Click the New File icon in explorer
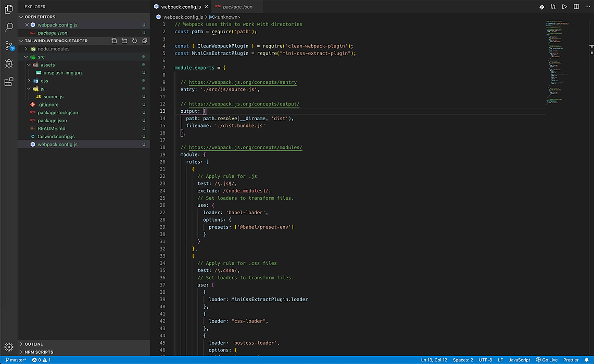The width and height of the screenshot is (594, 364). click(x=114, y=41)
